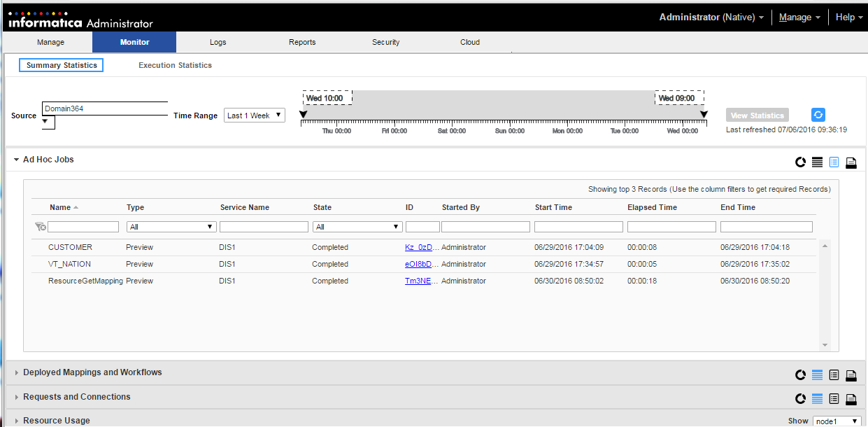
Task: Expand Deployed Mappings and Workflows section
Action: [x=17, y=373]
